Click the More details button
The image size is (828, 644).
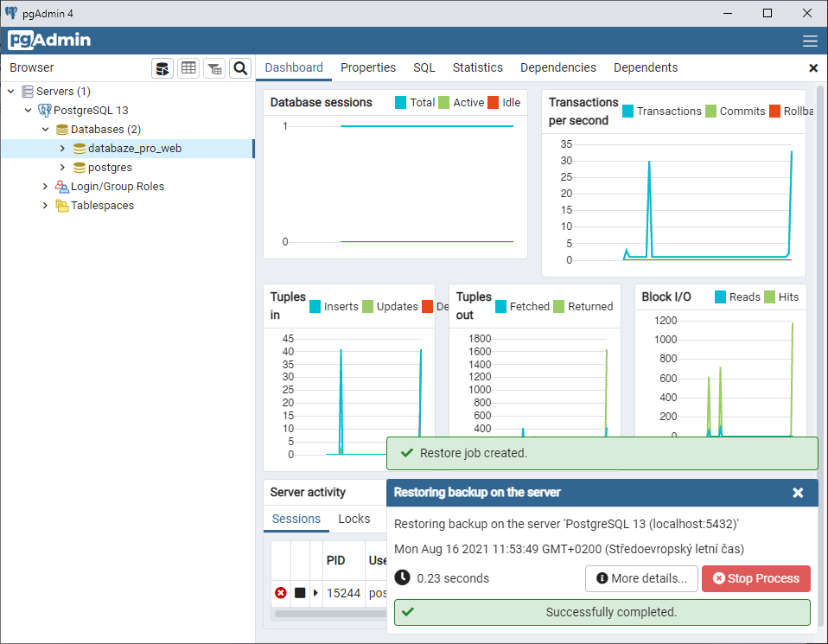click(641, 578)
